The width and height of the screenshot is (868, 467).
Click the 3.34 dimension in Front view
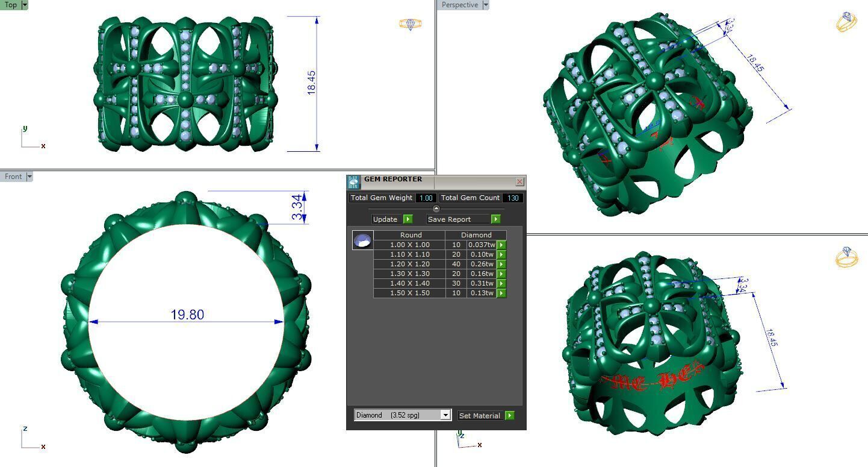coord(297,207)
